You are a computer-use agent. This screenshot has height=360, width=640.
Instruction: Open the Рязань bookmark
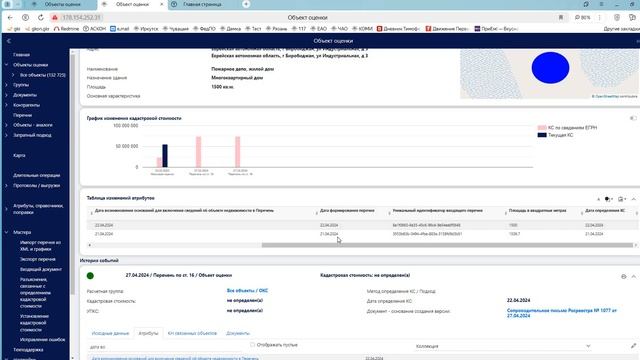[x=276, y=29]
